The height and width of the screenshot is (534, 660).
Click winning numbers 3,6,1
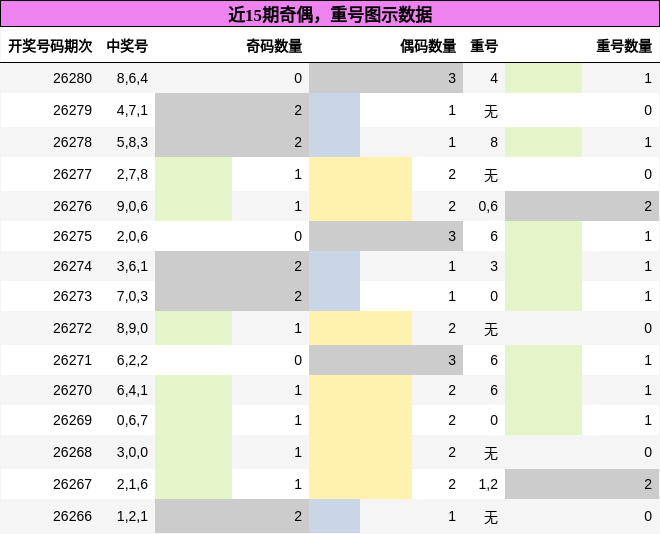tap(132, 266)
